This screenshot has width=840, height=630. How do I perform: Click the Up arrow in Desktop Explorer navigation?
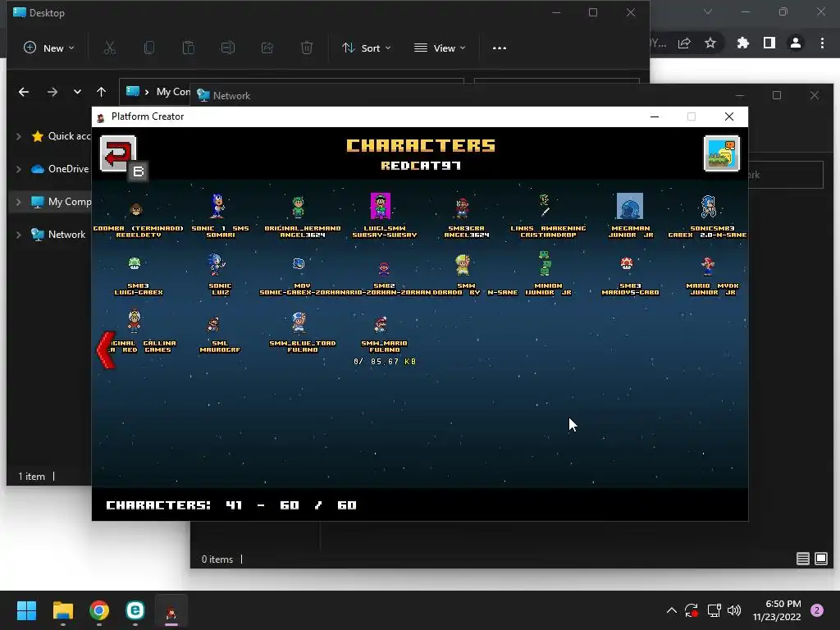point(101,92)
